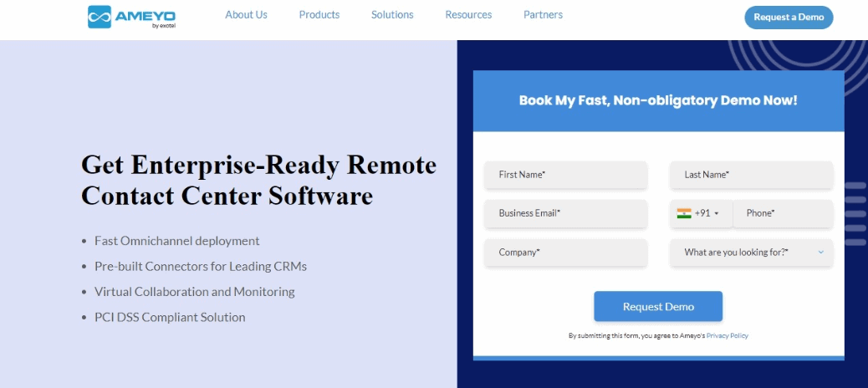Open the About Us menu
Image resolution: width=868 pixels, height=388 pixels.
246,15
